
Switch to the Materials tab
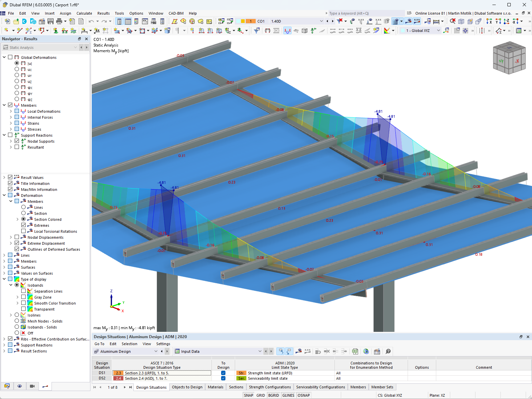tap(215, 387)
